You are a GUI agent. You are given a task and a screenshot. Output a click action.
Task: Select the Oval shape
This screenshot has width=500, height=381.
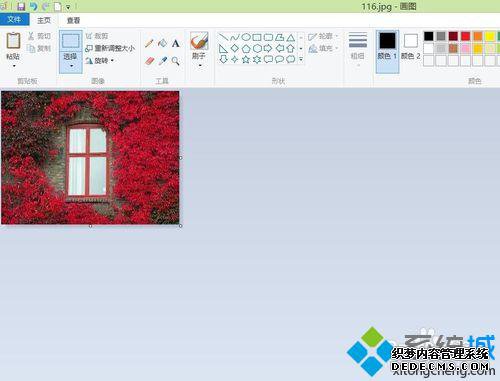tap(246, 37)
